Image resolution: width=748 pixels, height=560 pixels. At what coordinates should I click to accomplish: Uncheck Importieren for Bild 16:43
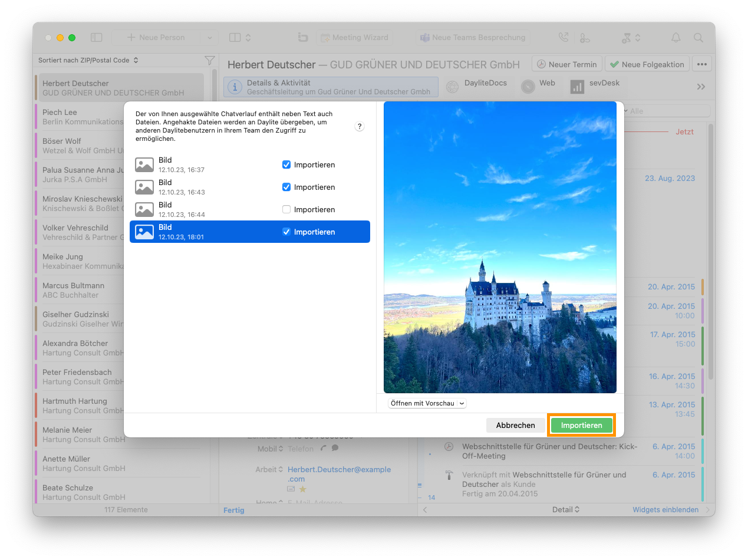coord(286,187)
